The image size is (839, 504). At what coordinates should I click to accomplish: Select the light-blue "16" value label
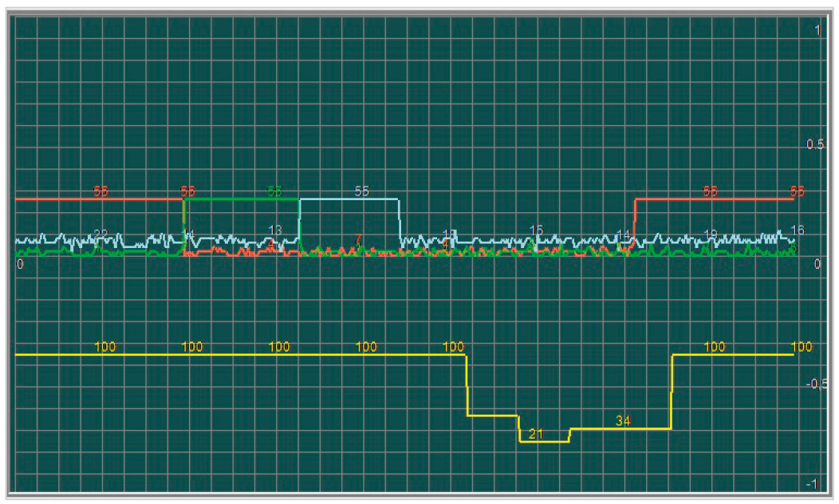click(798, 230)
